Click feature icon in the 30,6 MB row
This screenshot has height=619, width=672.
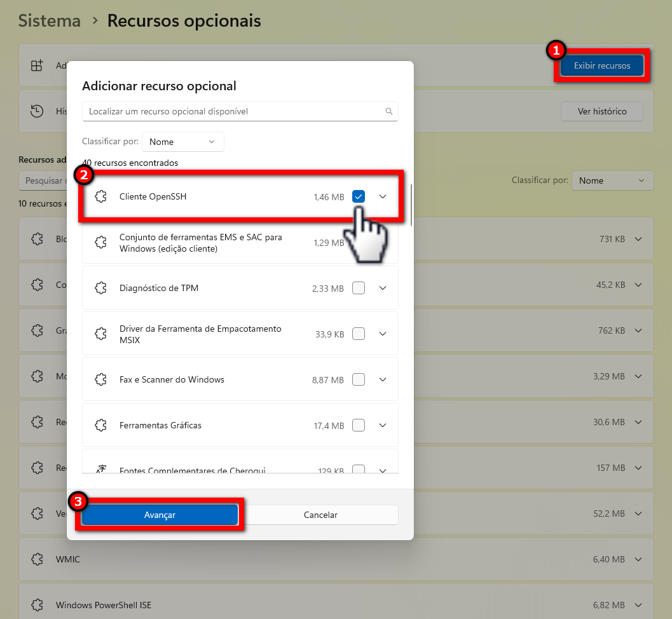pos(38,423)
